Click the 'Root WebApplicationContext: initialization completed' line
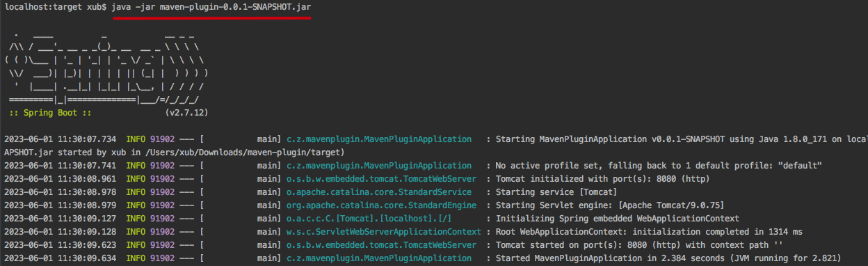Screen dimensions: 868x266 click(648, 231)
